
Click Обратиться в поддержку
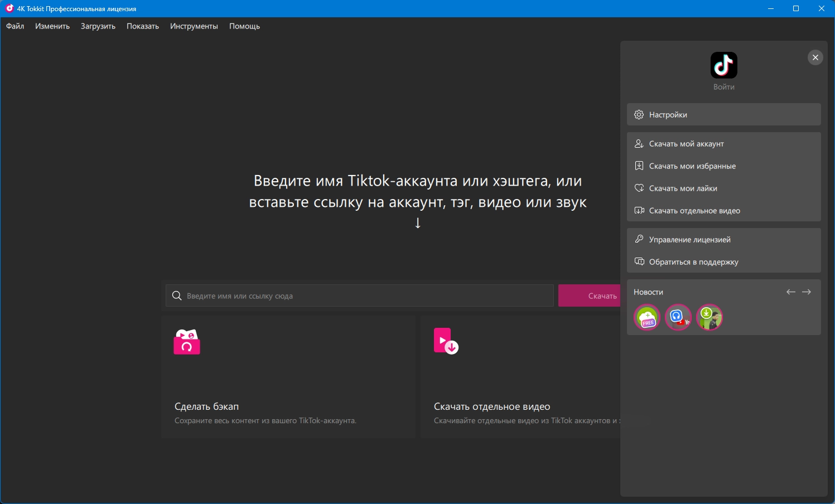pos(723,261)
